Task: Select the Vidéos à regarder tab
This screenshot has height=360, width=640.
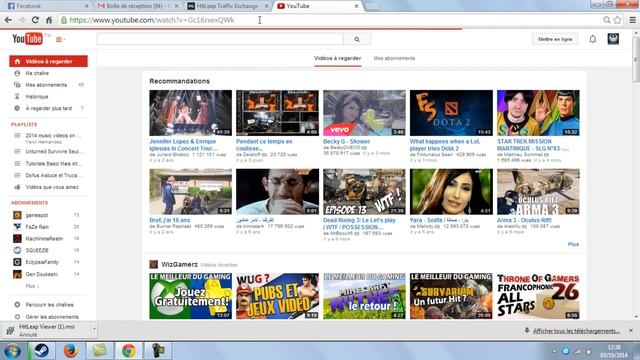Action: [338, 58]
